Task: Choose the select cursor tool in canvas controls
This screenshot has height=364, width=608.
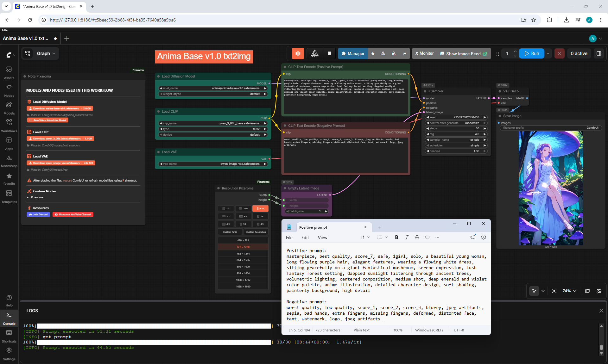Action: (534, 291)
